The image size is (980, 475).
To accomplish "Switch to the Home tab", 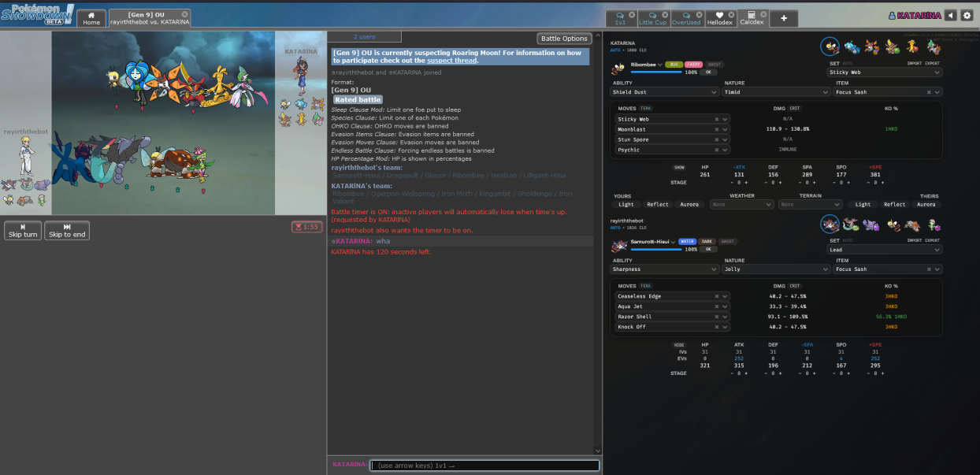I will click(x=92, y=18).
